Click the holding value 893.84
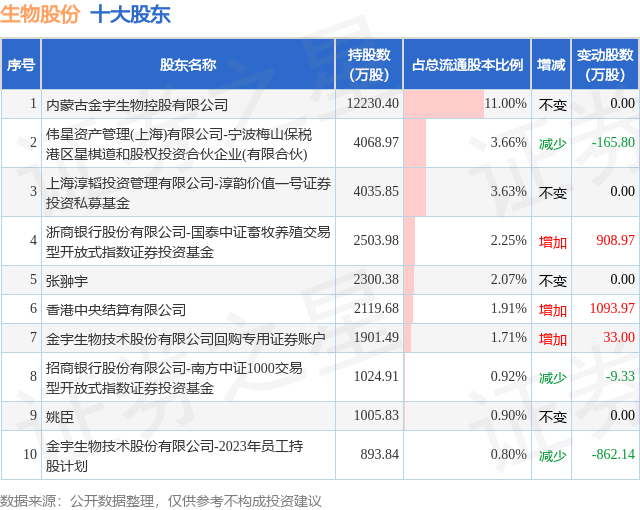Viewport: 640px width, 510px height. (x=380, y=454)
